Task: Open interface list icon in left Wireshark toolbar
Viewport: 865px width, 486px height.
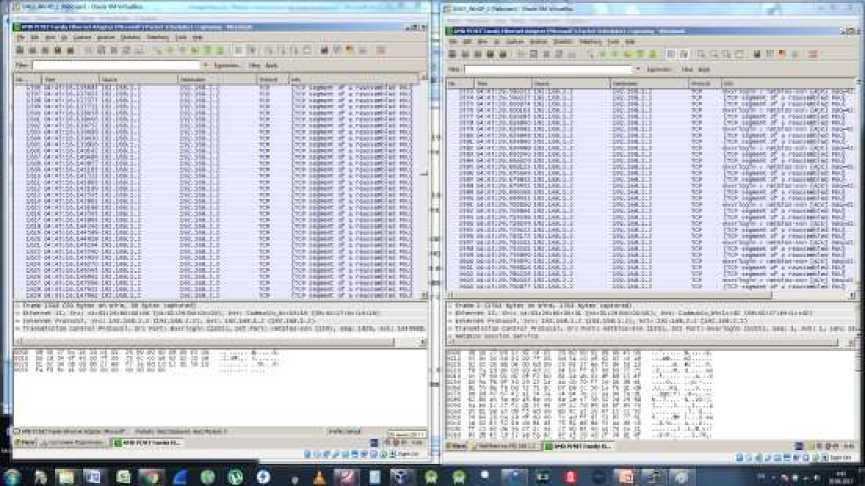Action: click(20, 51)
